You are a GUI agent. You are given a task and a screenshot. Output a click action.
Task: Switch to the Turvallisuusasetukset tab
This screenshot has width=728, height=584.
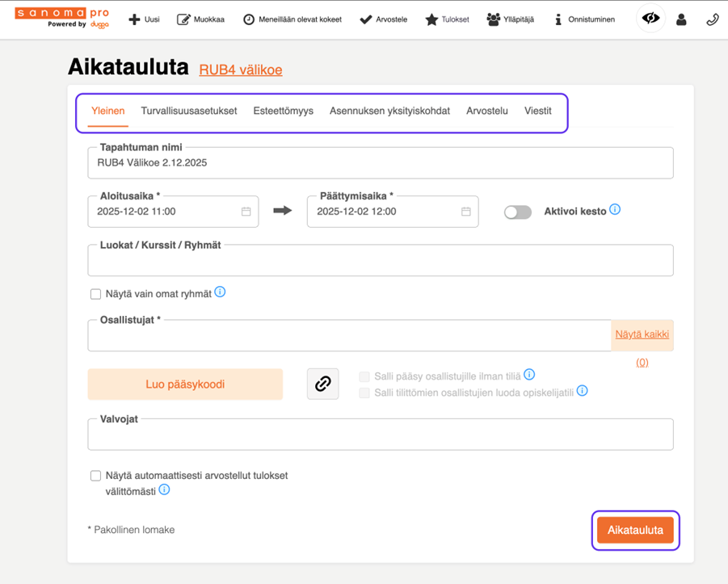189,111
